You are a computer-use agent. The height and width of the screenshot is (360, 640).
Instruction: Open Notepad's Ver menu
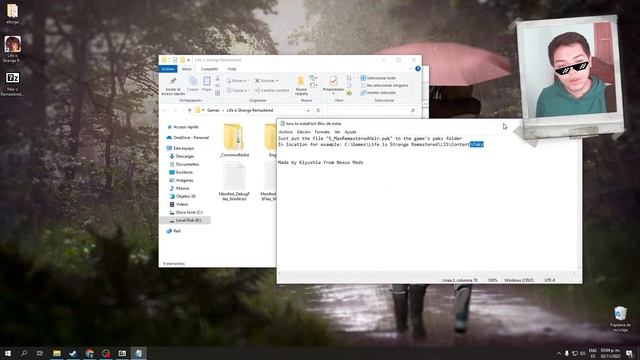point(337,132)
